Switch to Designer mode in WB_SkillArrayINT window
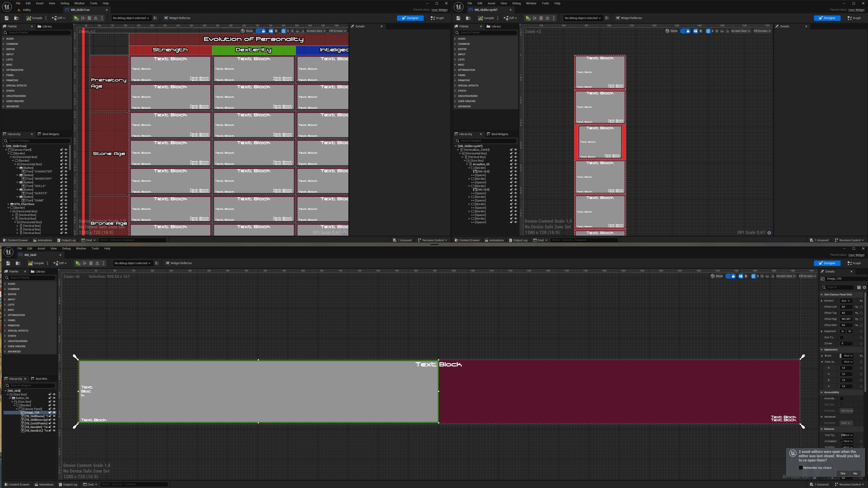Screen dimensions: 868x488 click(827, 18)
